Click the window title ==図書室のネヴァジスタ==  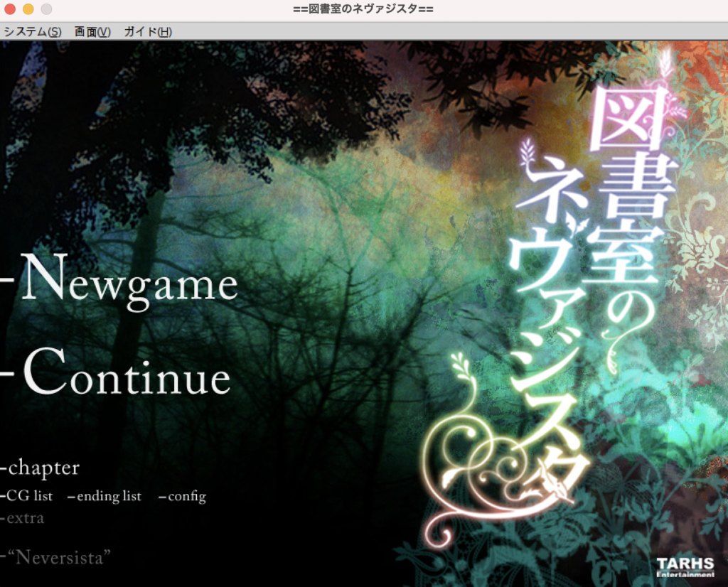click(x=363, y=9)
